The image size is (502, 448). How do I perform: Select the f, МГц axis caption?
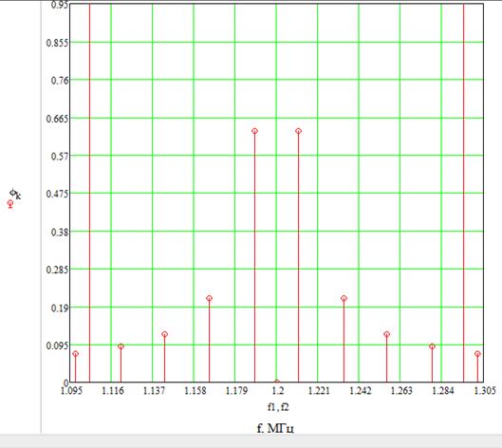pyautogui.click(x=275, y=428)
